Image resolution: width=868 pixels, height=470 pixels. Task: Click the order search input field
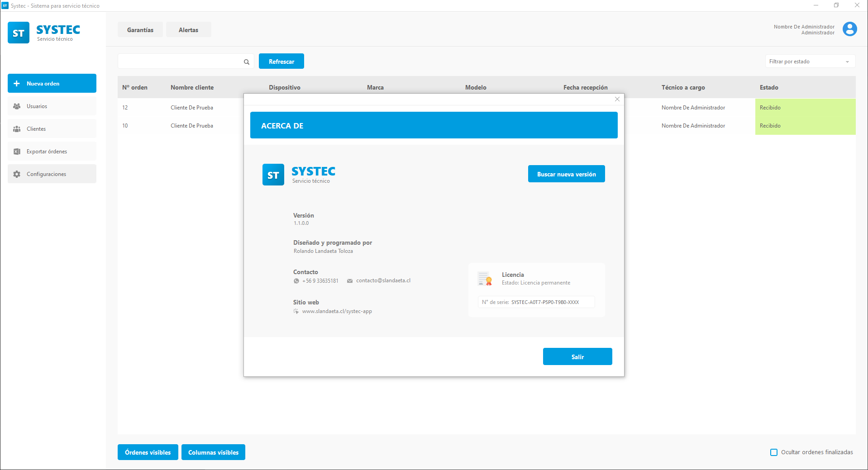click(x=180, y=62)
